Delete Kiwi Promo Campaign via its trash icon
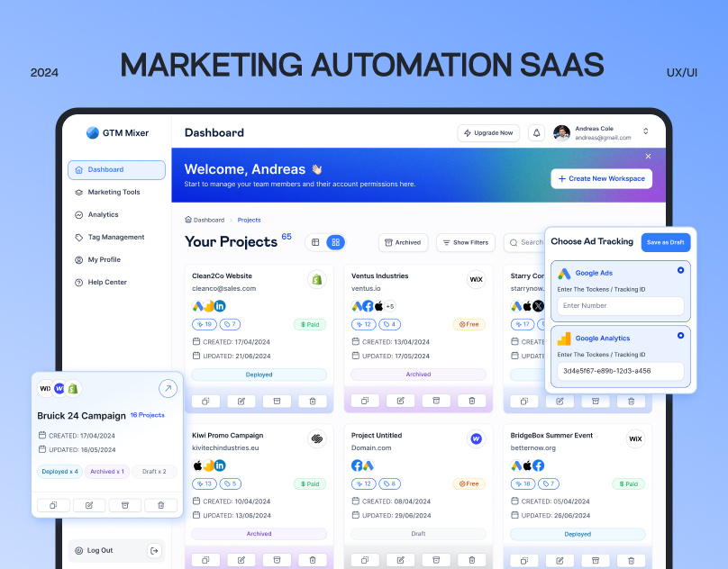Screen dimensions: 728x569 313,559
